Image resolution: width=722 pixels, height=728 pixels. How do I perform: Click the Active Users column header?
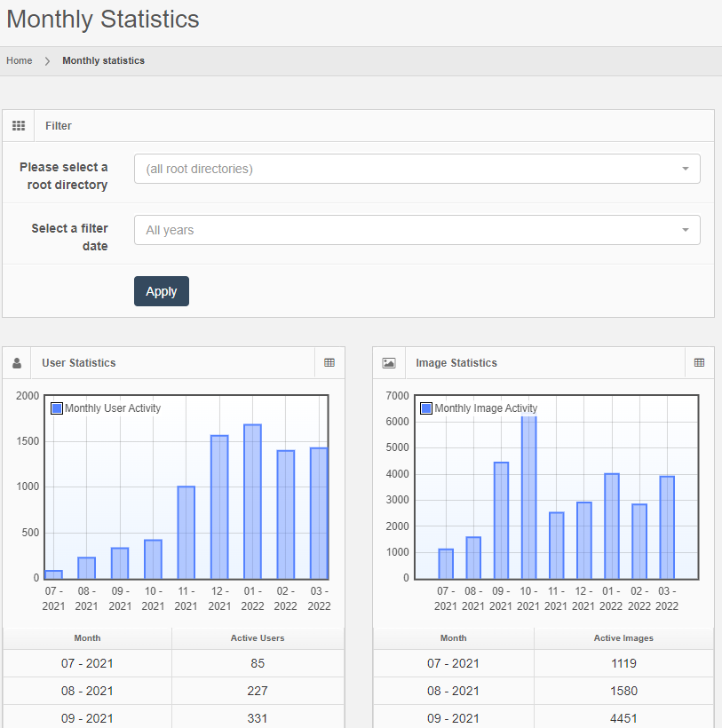click(258, 638)
